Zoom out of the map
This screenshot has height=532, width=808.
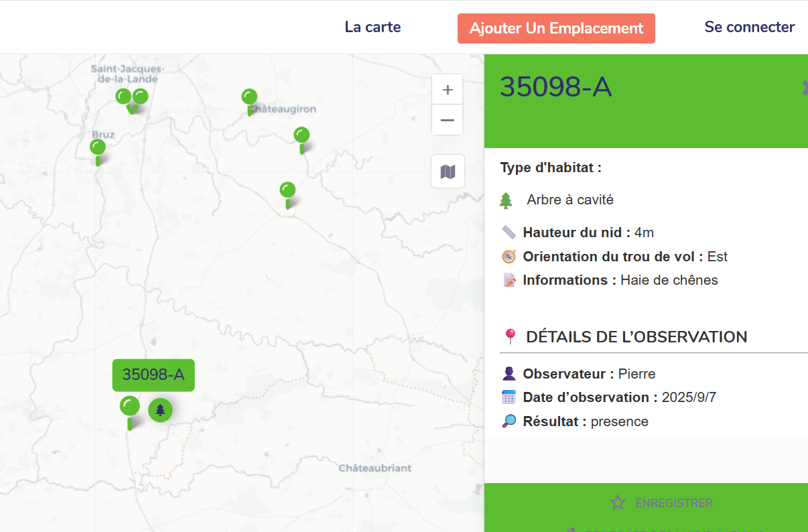coord(448,121)
